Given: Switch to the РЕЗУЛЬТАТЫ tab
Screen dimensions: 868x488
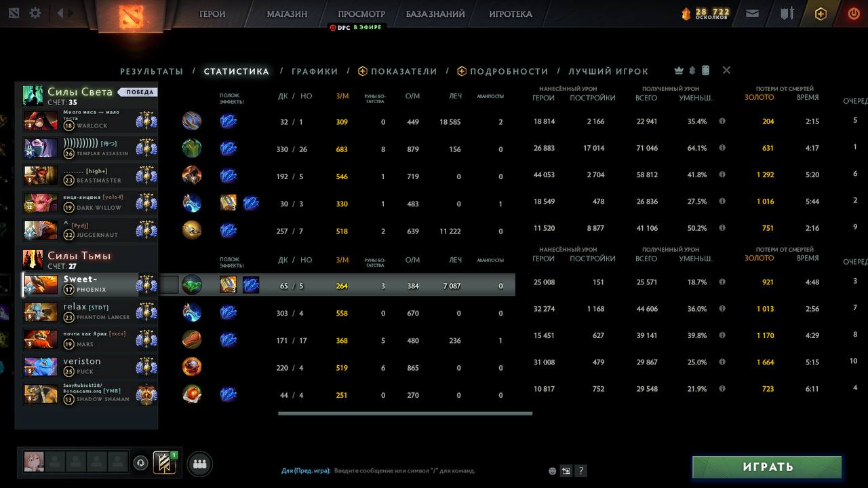Looking at the screenshot, I should click(152, 71).
